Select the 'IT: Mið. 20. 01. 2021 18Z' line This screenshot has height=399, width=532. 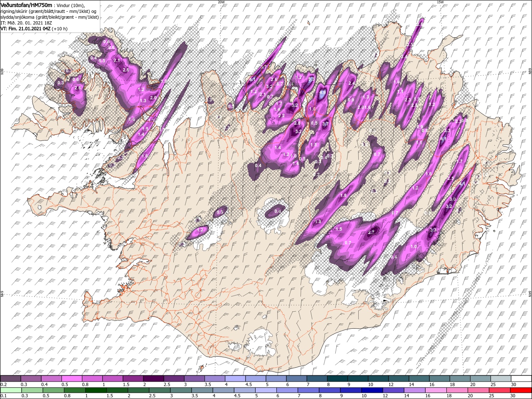[x=26, y=22]
